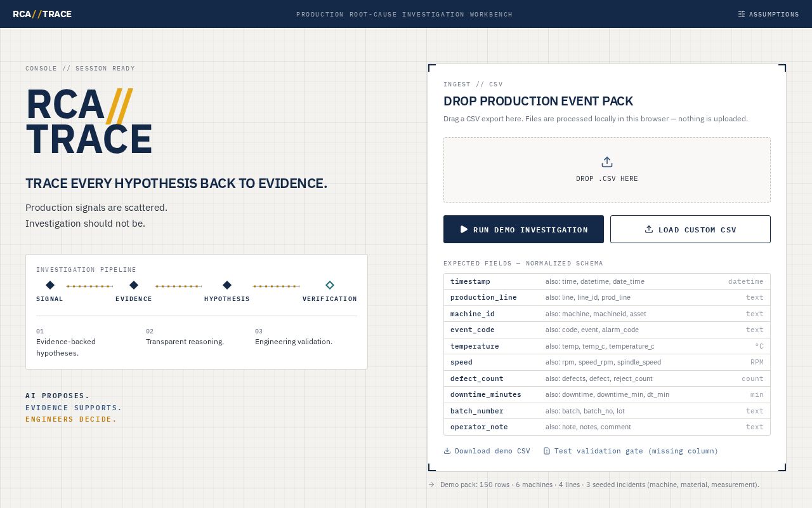Click upload icon on Load Custom CSV

[x=649, y=229]
